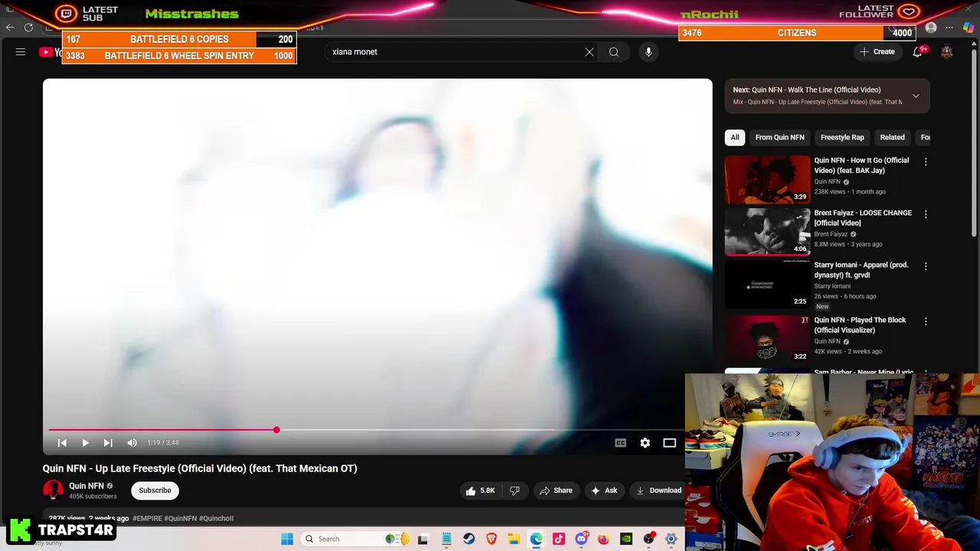Click the Ask button

tap(604, 491)
